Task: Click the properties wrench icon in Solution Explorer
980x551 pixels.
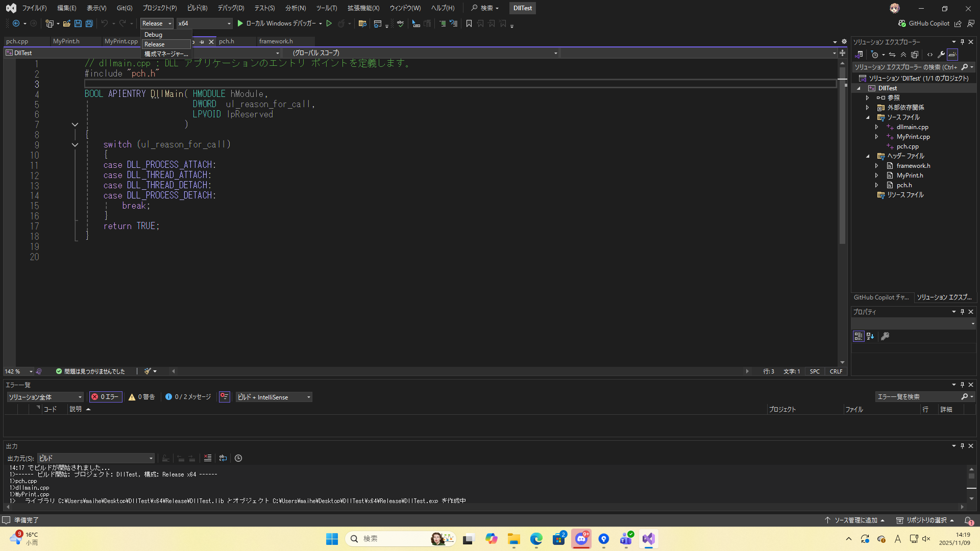Action: click(941, 55)
